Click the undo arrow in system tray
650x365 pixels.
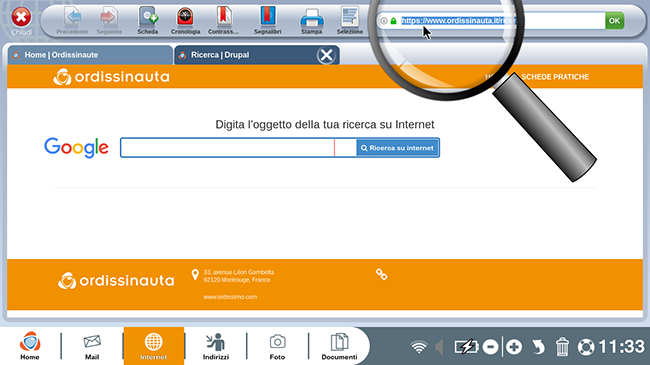click(538, 347)
